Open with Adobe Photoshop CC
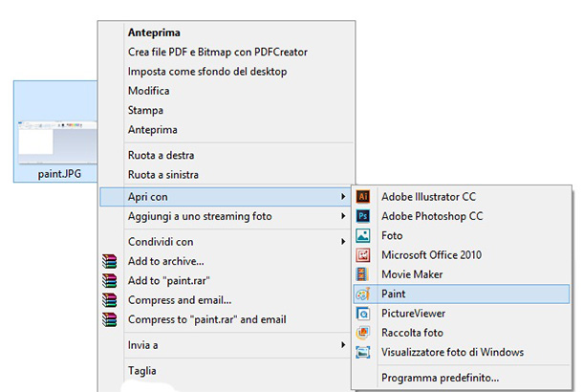Viewport: 583px width, 392px height. point(432,216)
